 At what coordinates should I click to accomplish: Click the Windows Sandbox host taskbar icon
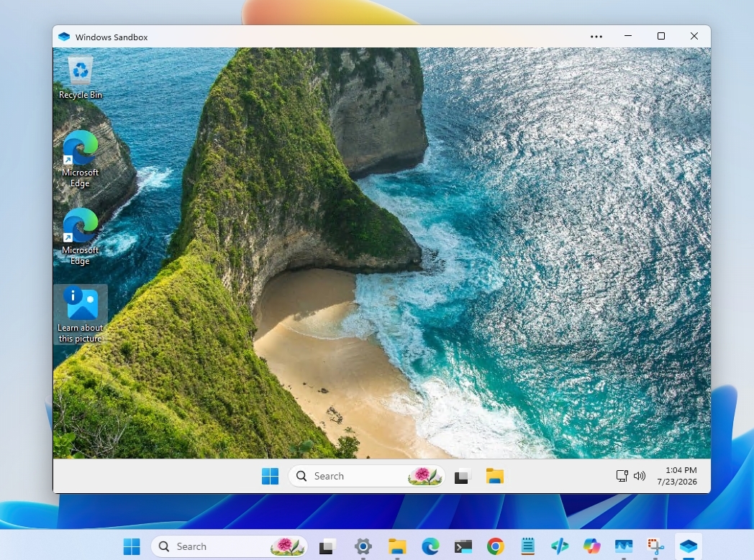point(688,546)
